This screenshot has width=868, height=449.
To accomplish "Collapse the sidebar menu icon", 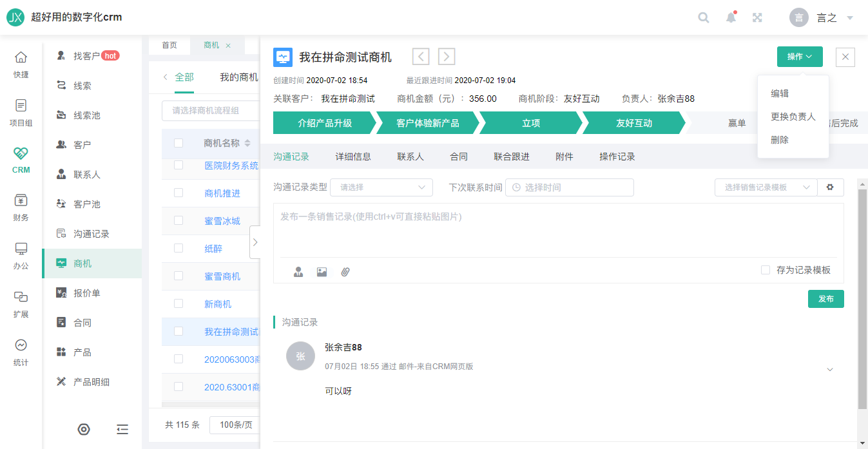I will click(122, 430).
